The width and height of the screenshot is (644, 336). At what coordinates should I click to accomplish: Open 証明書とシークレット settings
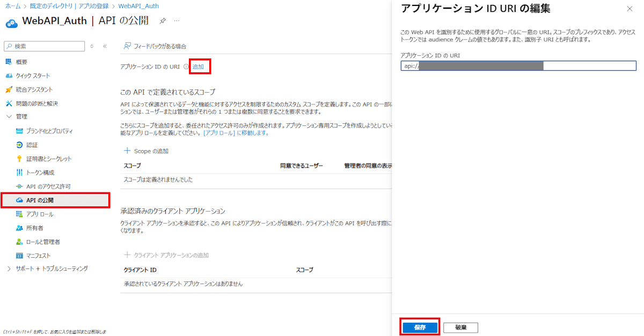pos(49,159)
